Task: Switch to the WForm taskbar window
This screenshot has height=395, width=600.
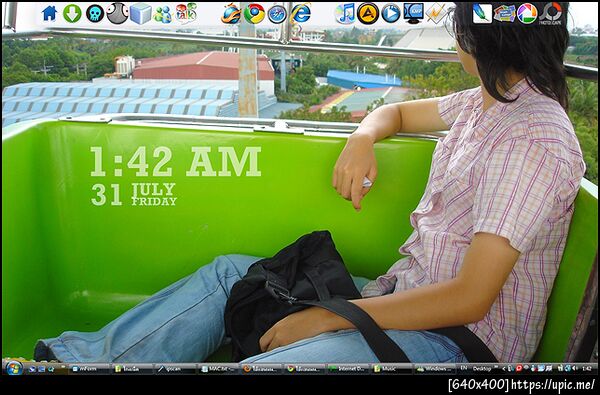Action: tap(90, 369)
